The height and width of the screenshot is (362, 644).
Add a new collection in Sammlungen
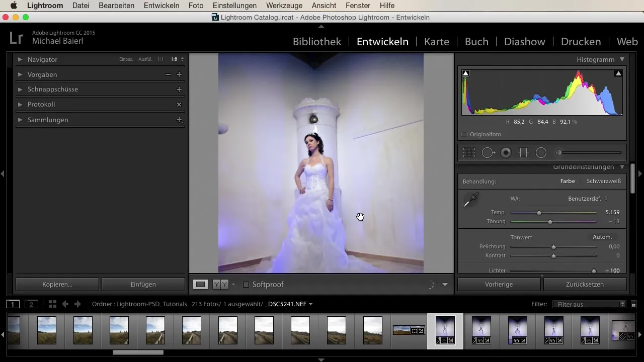click(x=179, y=120)
